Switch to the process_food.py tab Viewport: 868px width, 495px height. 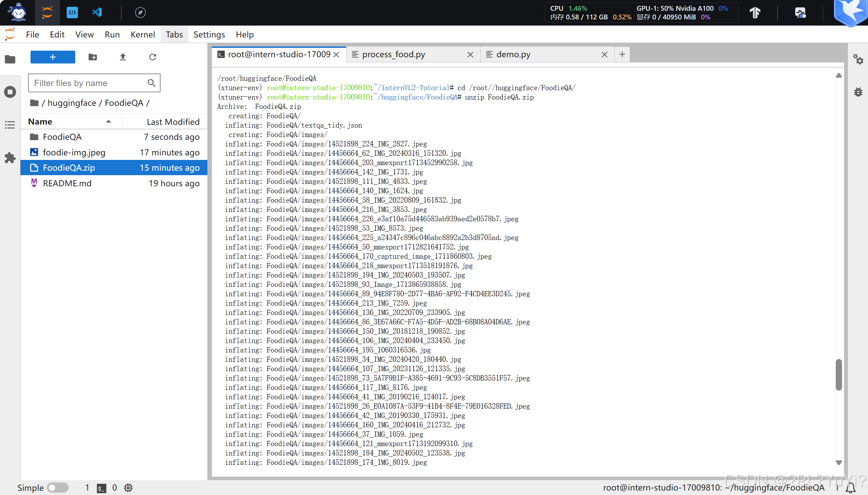coord(394,54)
